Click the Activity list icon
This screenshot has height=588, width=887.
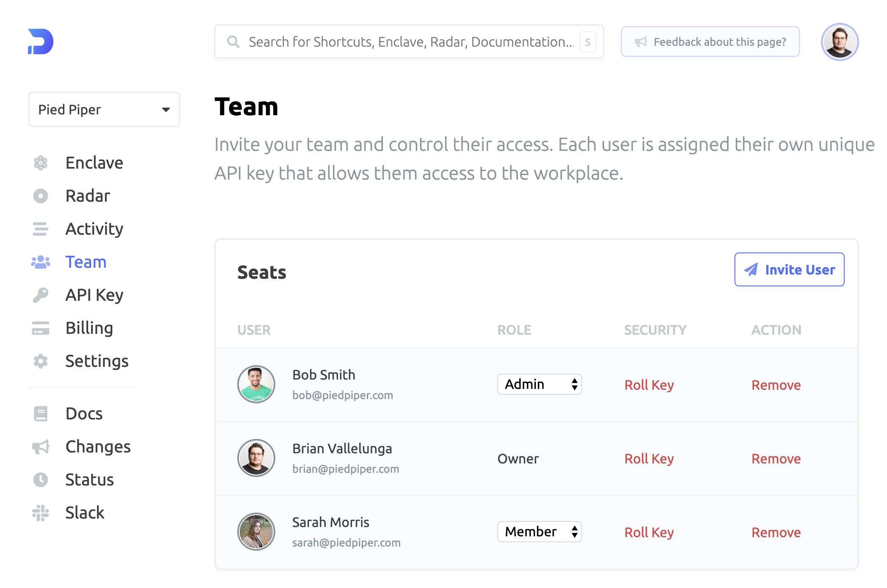coord(41,229)
